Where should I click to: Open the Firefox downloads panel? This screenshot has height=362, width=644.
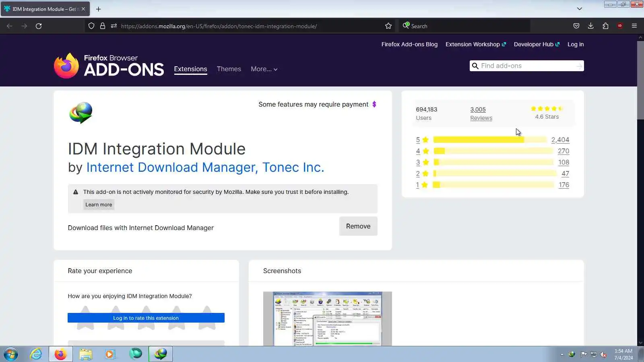click(591, 26)
